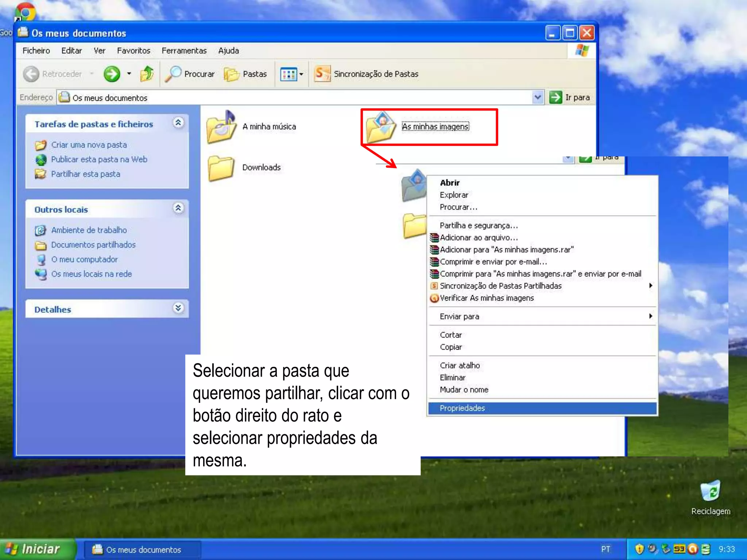Click the PT language indicator
This screenshot has width=747, height=560.
605,549
